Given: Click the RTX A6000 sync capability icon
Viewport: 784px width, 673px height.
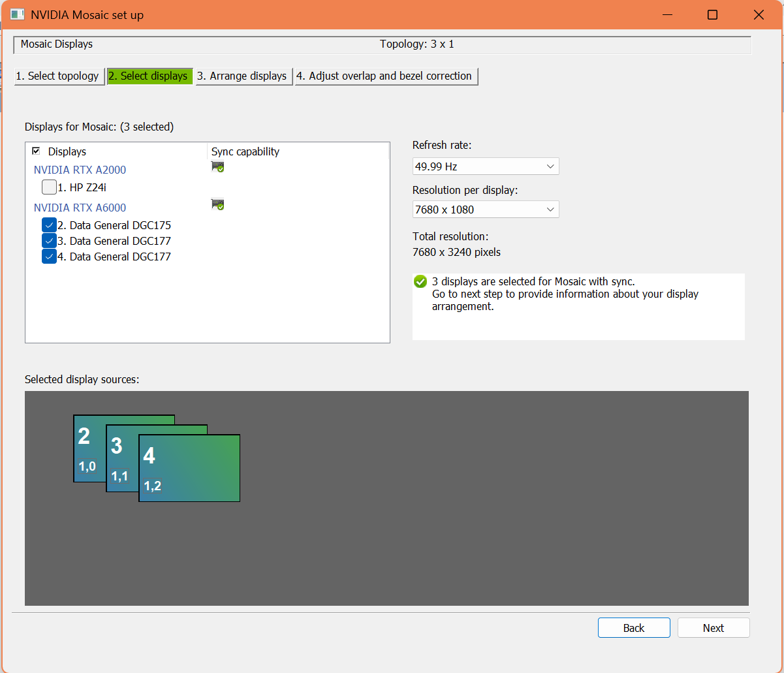Looking at the screenshot, I should (x=217, y=205).
